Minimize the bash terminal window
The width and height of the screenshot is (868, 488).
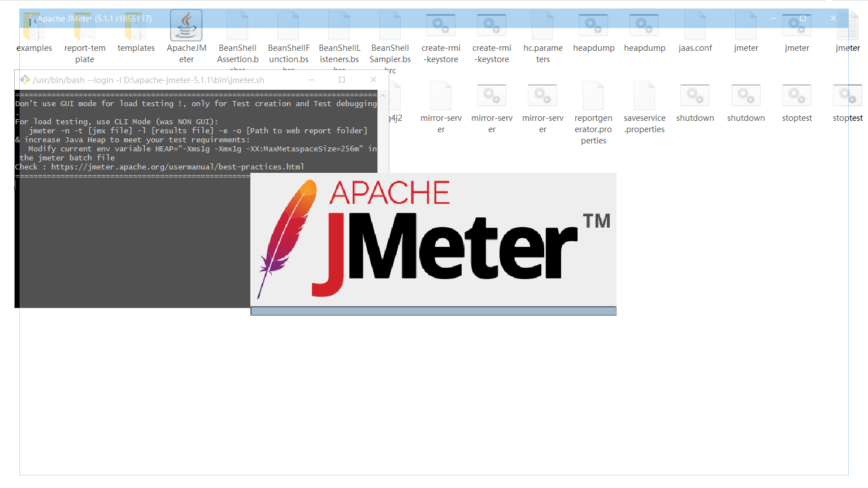(x=311, y=80)
